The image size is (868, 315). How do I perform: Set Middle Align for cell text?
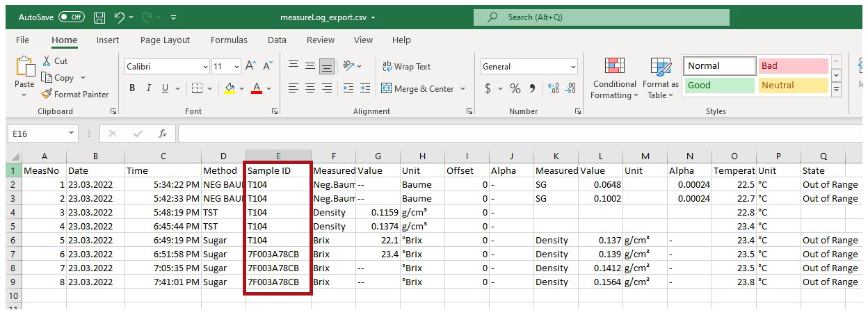pos(310,67)
